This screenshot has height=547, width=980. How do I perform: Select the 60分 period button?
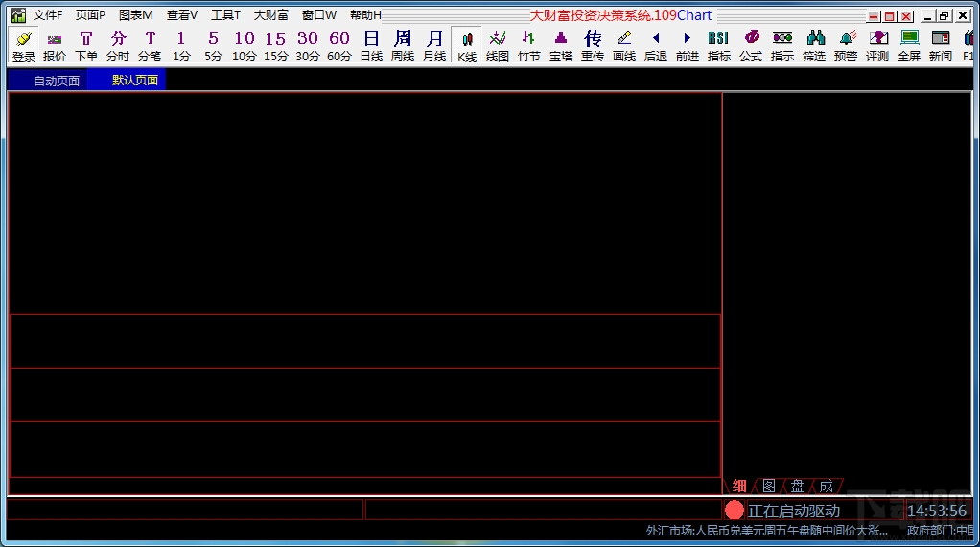coord(339,46)
